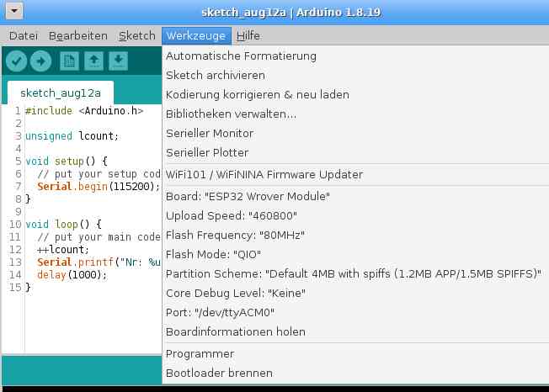Create a new sketch with the New icon
549x392 pixels.
pyautogui.click(x=69, y=61)
